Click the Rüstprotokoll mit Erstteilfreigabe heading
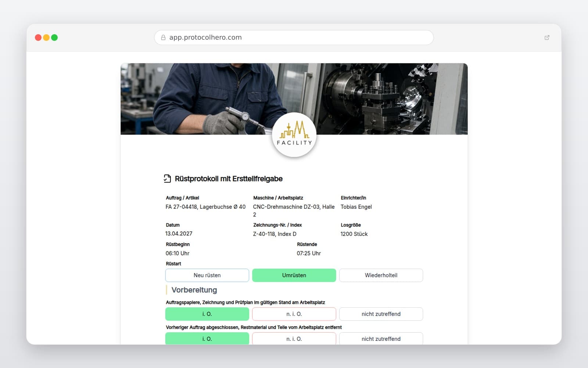This screenshot has height=368, width=588. click(229, 179)
